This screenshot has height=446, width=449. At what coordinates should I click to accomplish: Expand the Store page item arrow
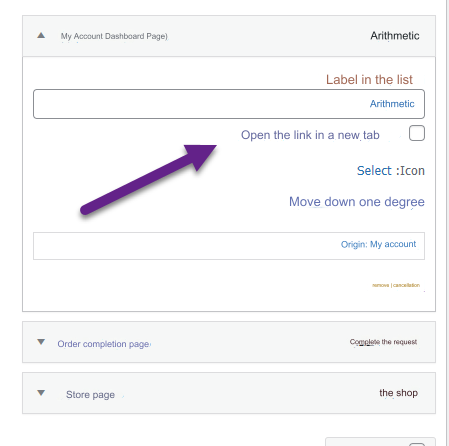coord(41,393)
